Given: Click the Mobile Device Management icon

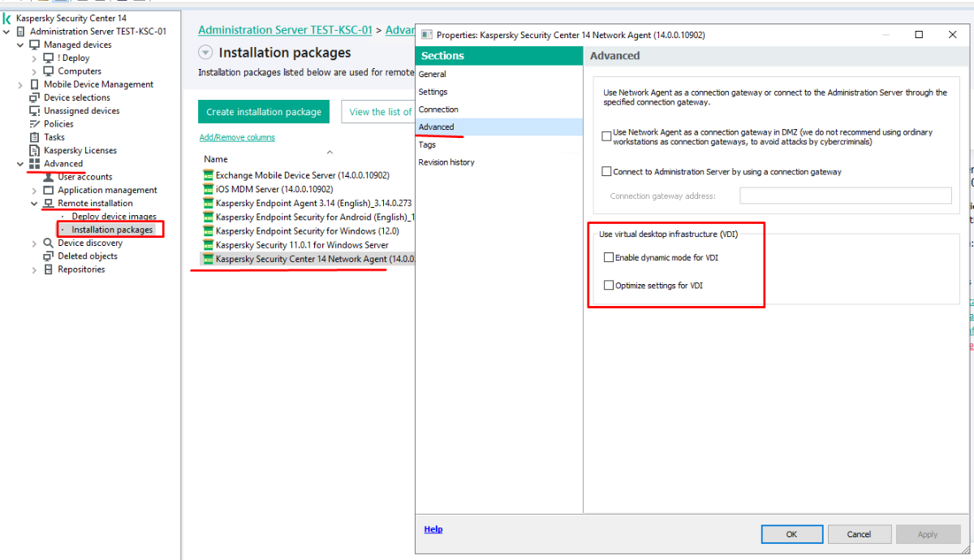Looking at the screenshot, I should point(35,84).
